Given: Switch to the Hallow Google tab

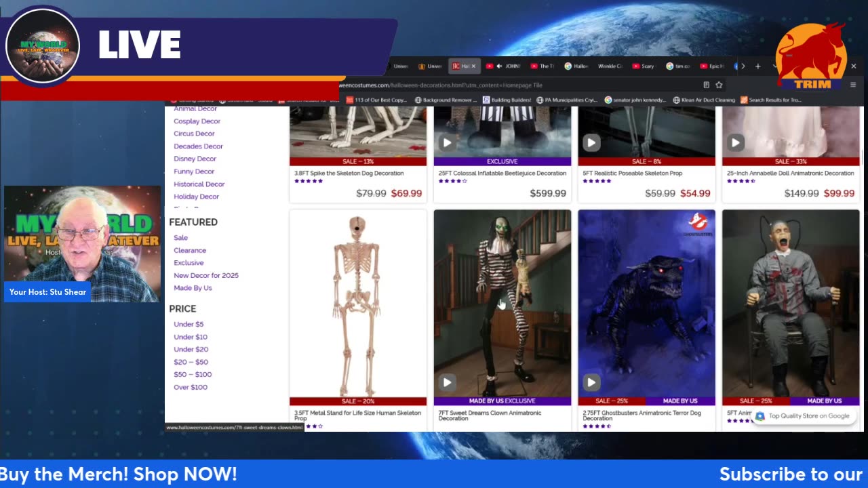Looking at the screenshot, I should coord(576,66).
